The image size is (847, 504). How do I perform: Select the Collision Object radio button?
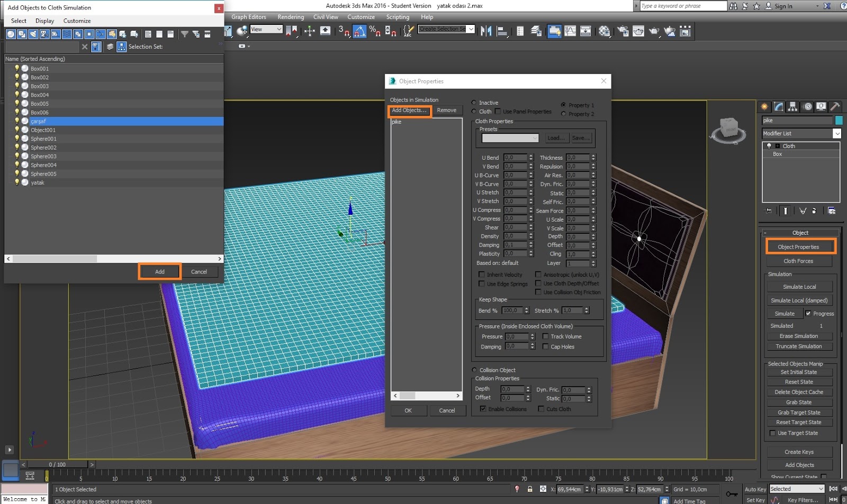pyautogui.click(x=474, y=370)
